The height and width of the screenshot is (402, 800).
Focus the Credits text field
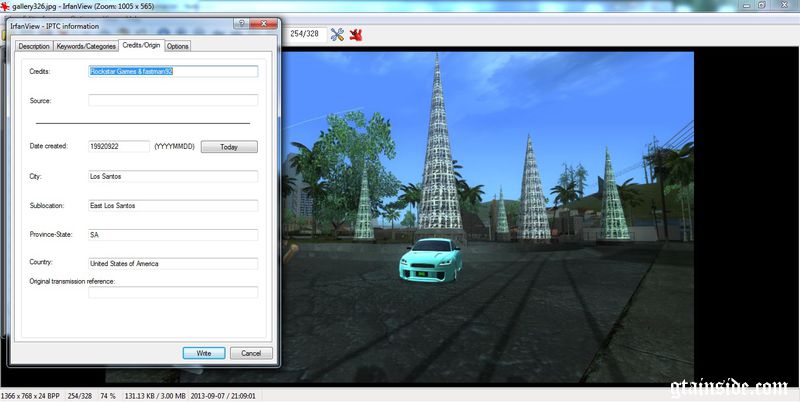(173, 72)
